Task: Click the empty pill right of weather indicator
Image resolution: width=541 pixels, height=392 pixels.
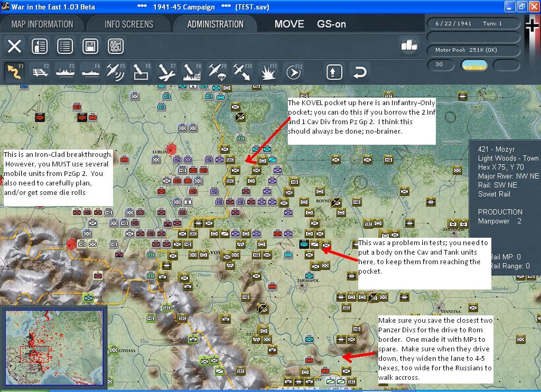Action: [x=506, y=64]
